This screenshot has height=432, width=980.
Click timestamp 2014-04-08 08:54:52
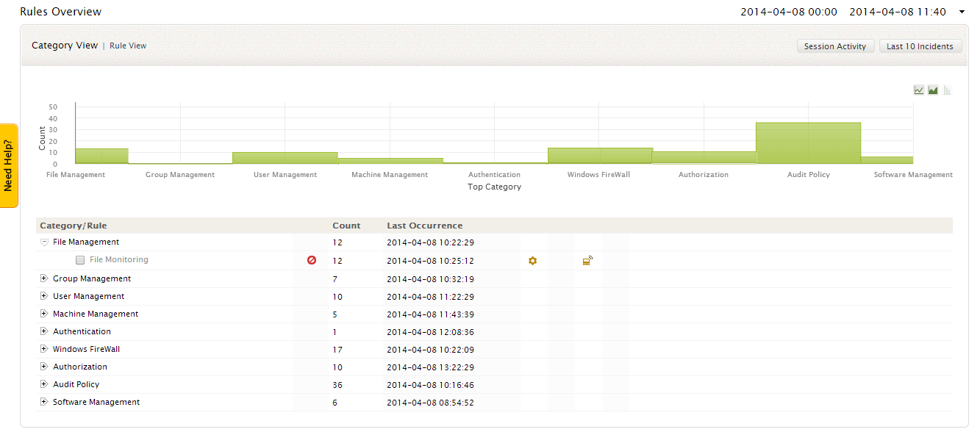(430, 403)
